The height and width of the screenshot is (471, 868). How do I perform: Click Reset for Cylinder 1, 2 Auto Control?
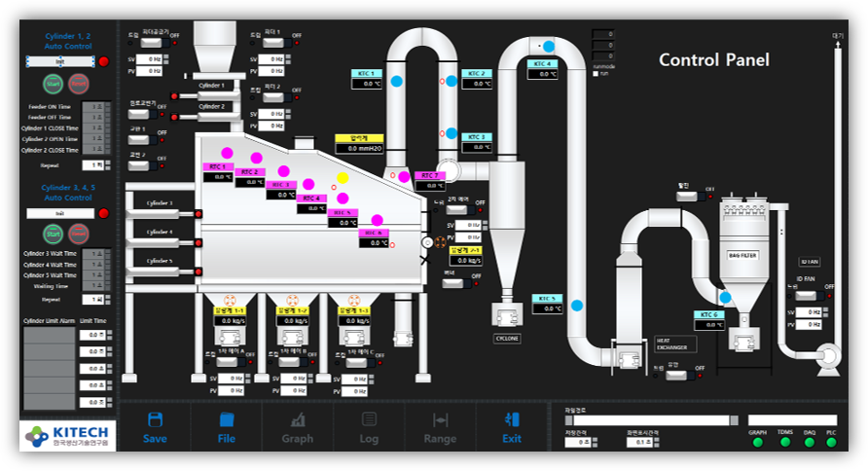[79, 84]
